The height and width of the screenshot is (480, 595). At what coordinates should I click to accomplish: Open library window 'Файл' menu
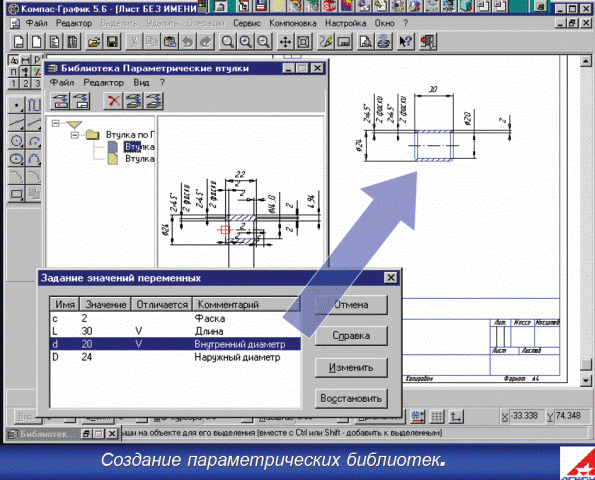pos(62,82)
